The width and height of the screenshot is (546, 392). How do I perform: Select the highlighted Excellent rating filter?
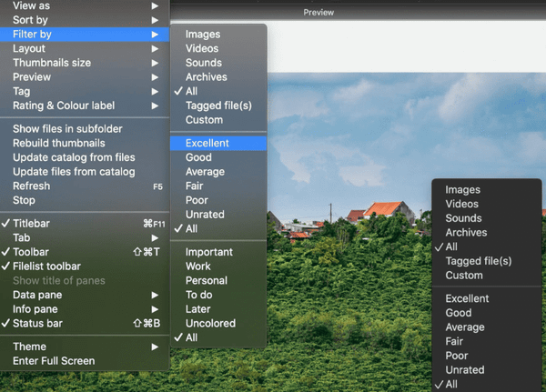tap(218, 144)
